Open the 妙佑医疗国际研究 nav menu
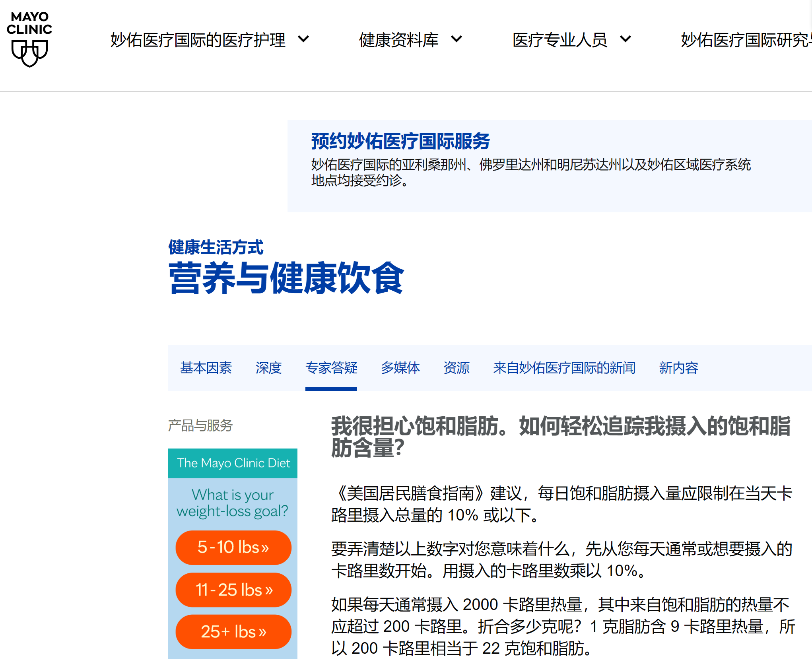 point(745,40)
